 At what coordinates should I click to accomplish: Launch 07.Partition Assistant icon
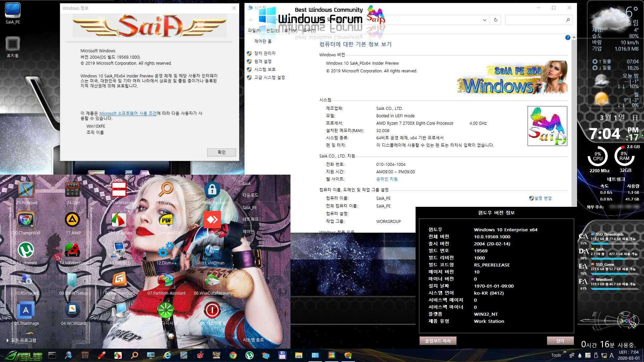pos(166,280)
